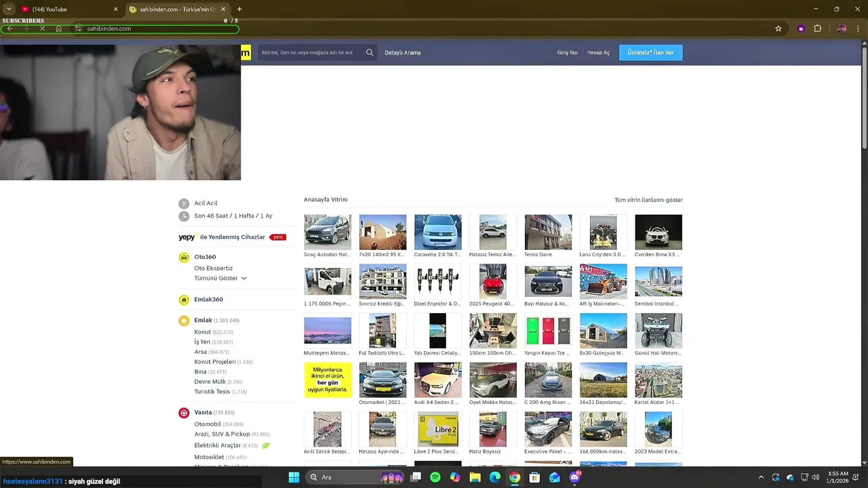
Task: Launch Spotify from the taskbar
Action: (x=435, y=477)
